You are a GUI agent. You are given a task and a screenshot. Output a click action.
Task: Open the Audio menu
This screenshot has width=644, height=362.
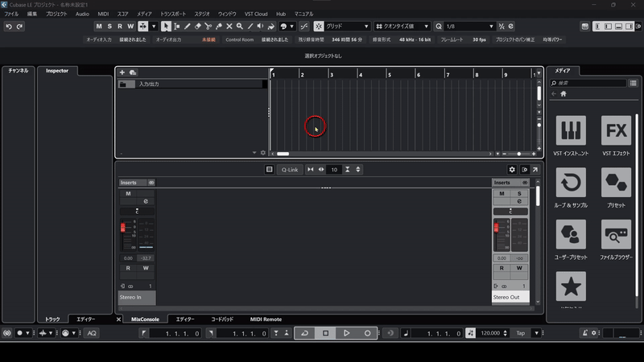coord(82,14)
